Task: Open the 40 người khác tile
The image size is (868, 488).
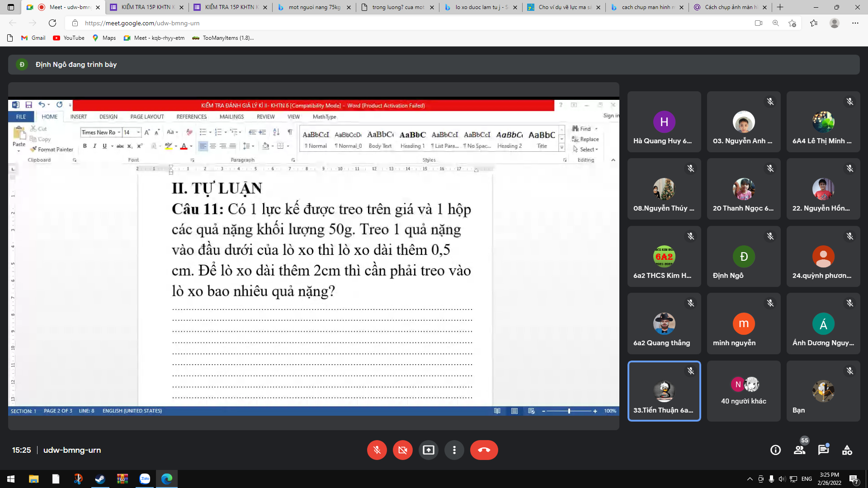Action: pyautogui.click(x=744, y=391)
